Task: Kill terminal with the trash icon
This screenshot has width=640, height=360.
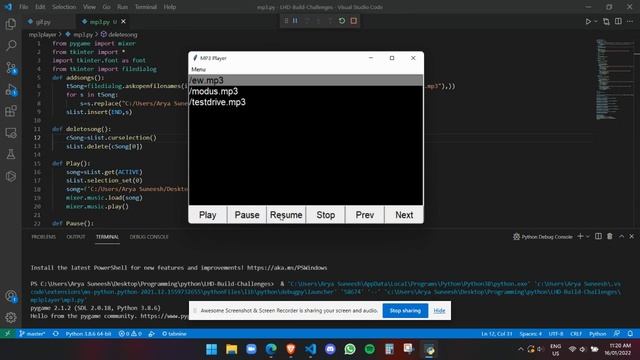Action: tap(610, 236)
